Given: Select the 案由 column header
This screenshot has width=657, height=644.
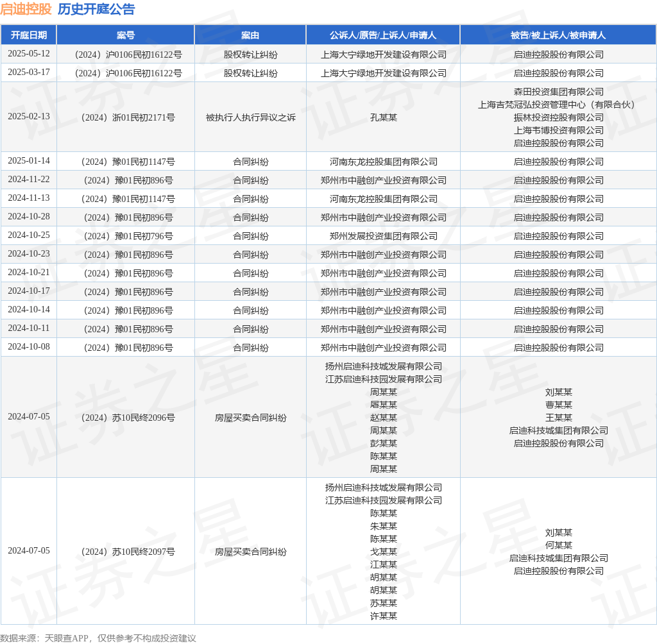Looking at the screenshot, I should [250, 35].
